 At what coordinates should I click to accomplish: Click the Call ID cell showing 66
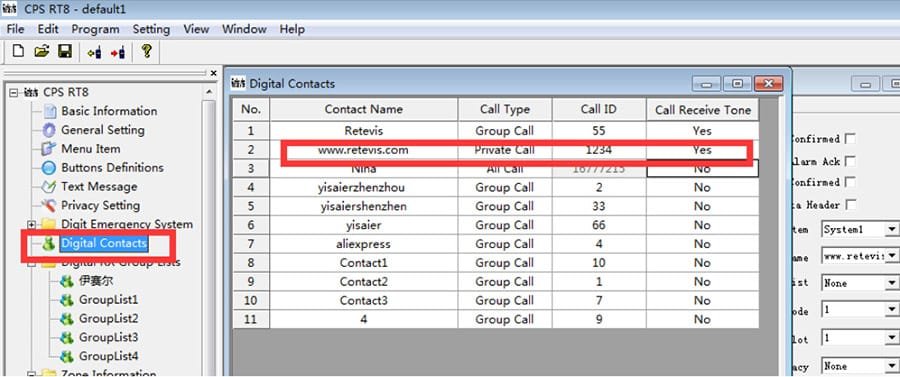point(599,226)
